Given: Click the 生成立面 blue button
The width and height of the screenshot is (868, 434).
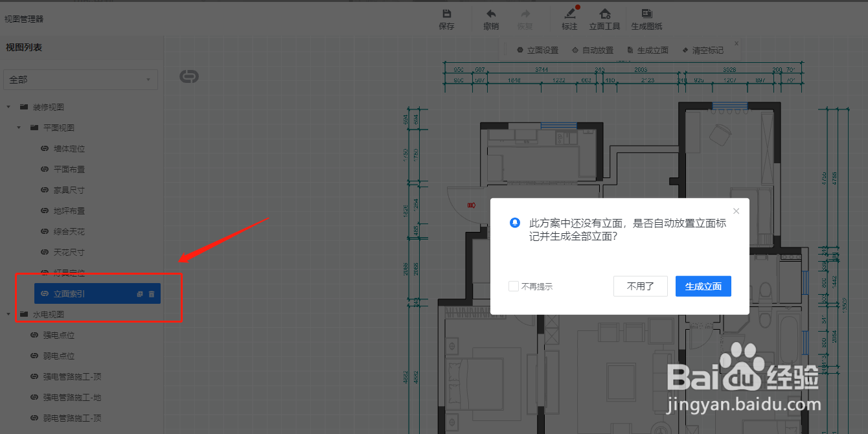Looking at the screenshot, I should coord(703,286).
